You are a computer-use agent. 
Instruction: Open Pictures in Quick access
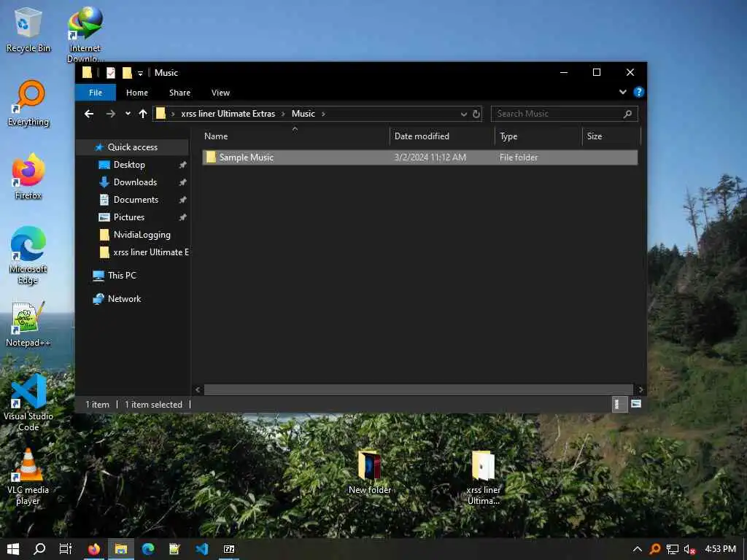128,217
